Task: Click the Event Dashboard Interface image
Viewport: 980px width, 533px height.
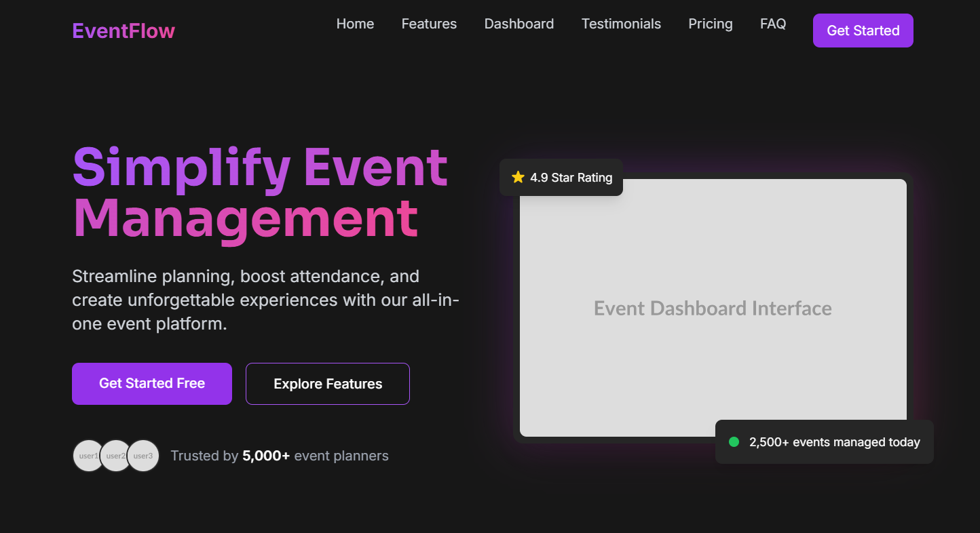Action: (x=713, y=308)
